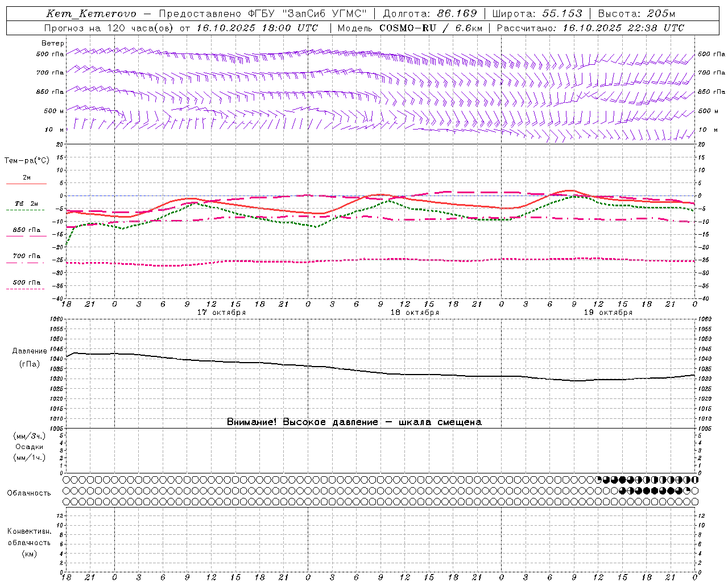Click the solid red line swatch under "2м" legend
The image size is (728, 582).
[26, 184]
